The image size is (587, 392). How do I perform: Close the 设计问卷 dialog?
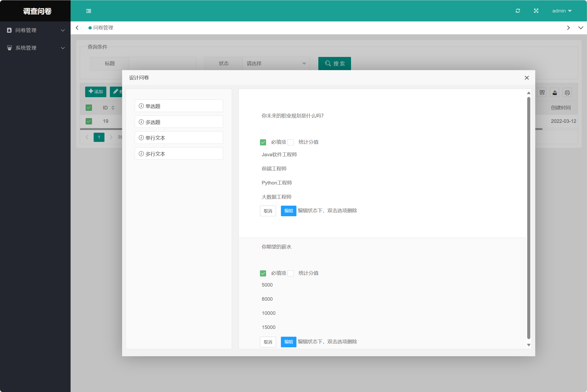click(527, 78)
